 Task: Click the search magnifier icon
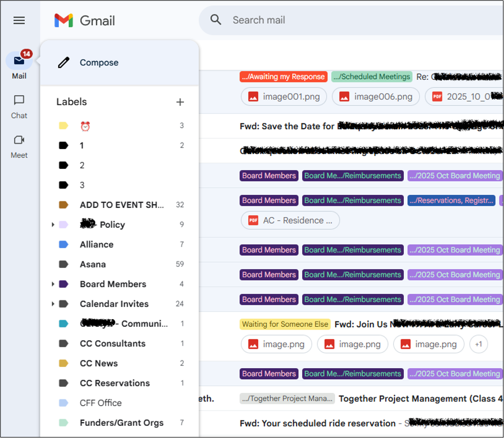point(216,20)
